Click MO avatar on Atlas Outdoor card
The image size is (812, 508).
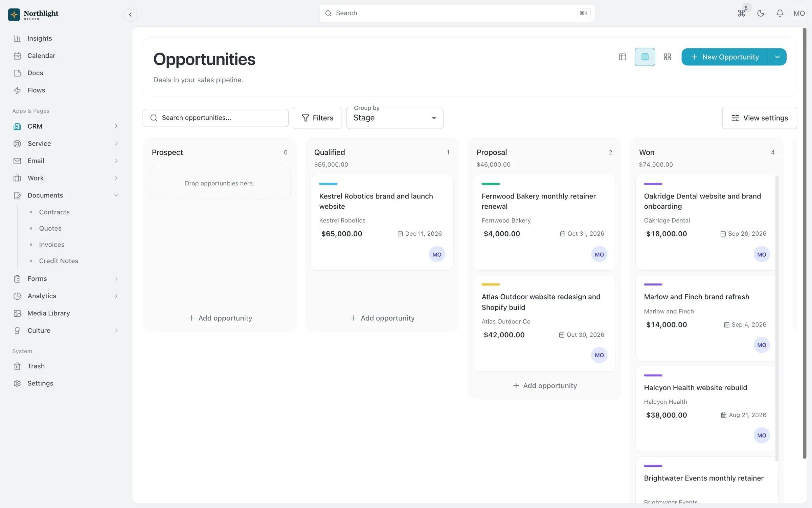[x=599, y=355]
